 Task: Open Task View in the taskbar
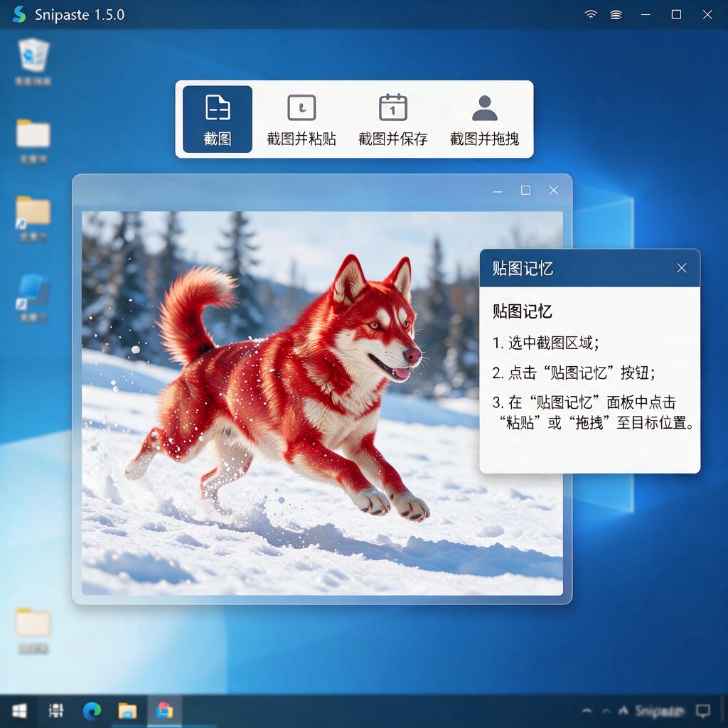[56, 711]
